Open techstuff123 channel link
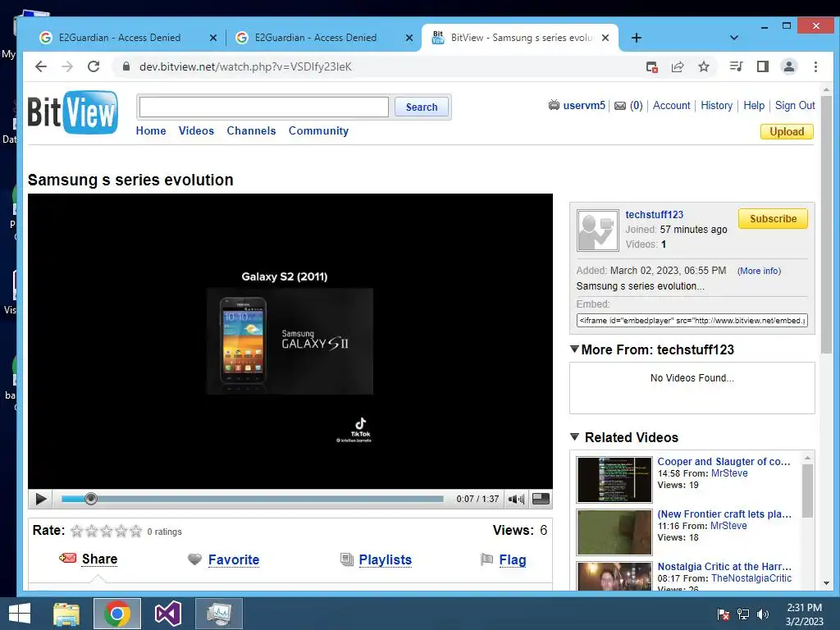Viewport: 840px width, 630px height. (654, 214)
